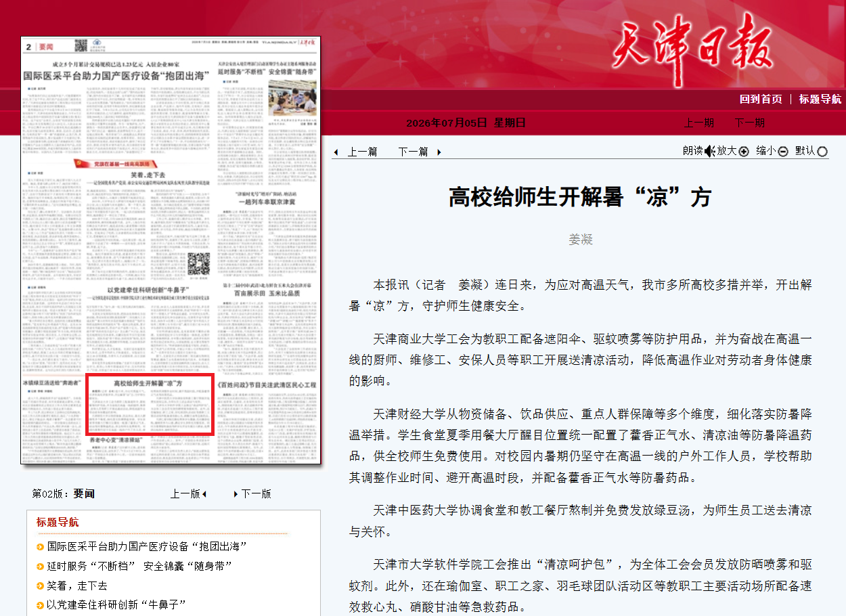
Task: Click the QR code at the page thumbnail top
Action: [81, 46]
